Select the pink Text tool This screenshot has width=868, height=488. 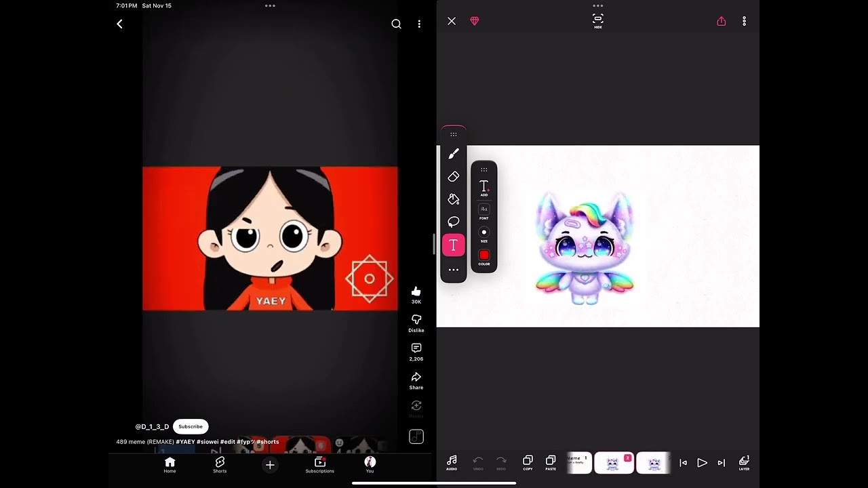point(454,245)
